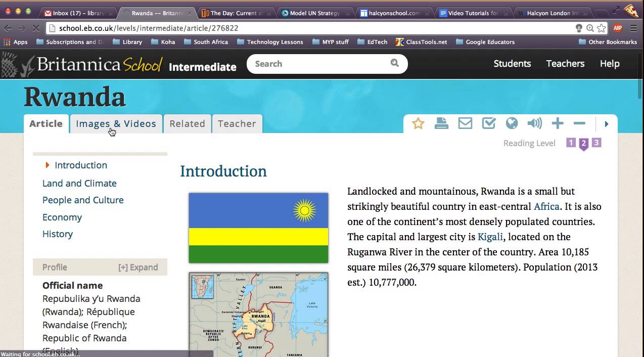Open the Technology Lessons bookmark folder

click(x=270, y=42)
